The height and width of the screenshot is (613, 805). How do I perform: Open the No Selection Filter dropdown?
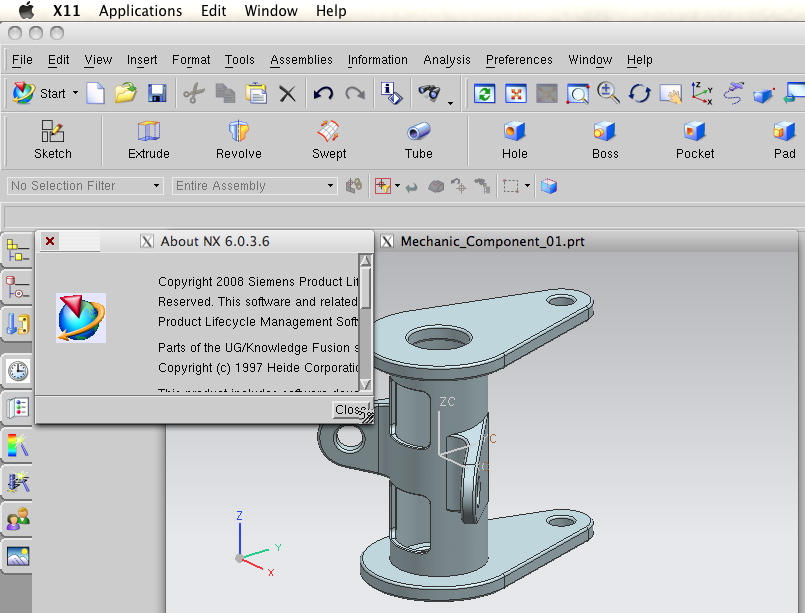pyautogui.click(x=85, y=186)
